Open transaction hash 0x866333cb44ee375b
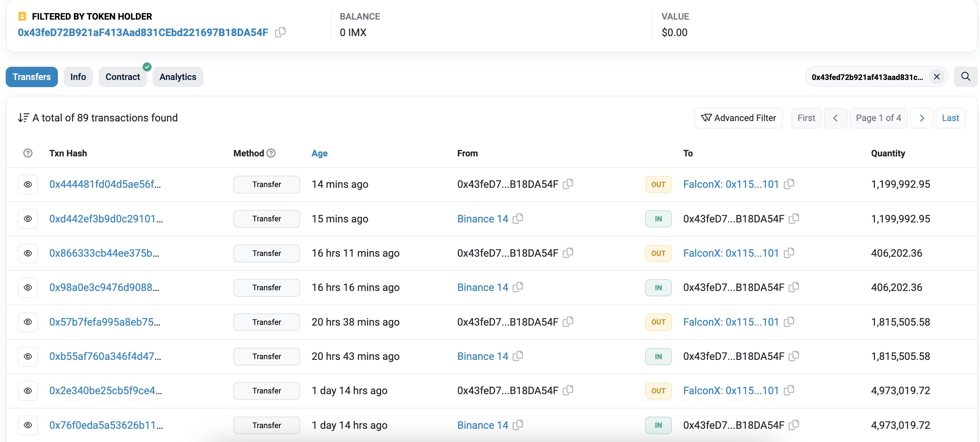The width and height of the screenshot is (980, 442). [104, 253]
